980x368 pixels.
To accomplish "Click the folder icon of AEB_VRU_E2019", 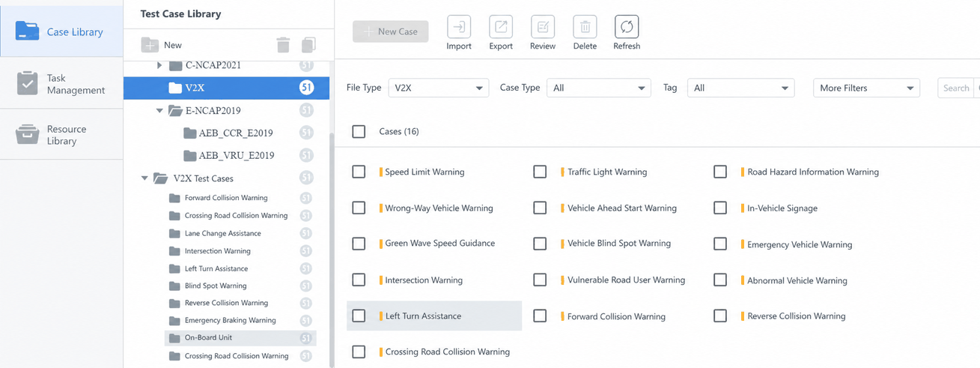I will coord(189,155).
